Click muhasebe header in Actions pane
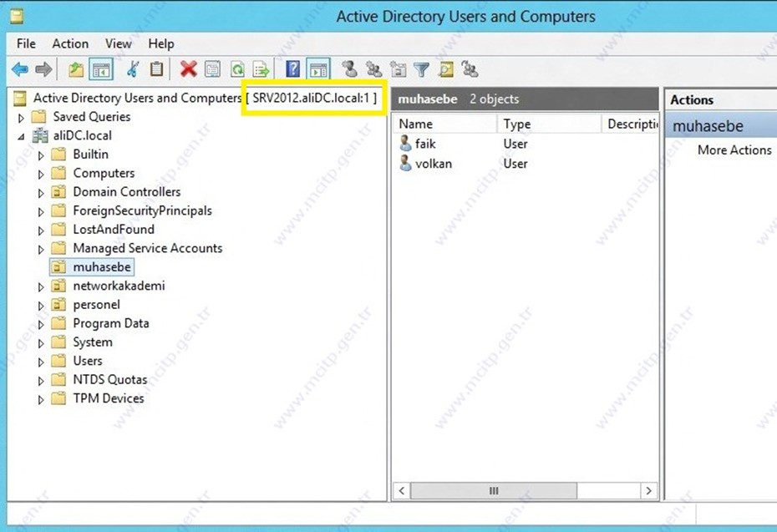Image resolution: width=777 pixels, height=532 pixels. click(x=721, y=126)
